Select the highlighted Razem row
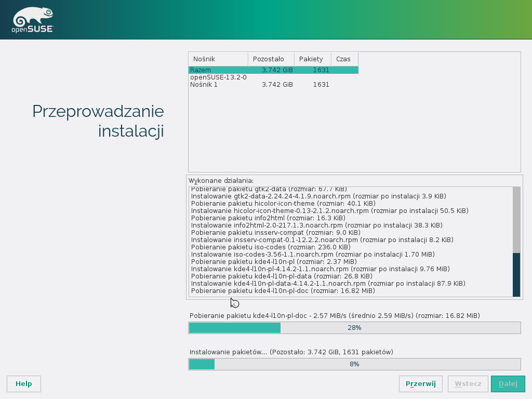This screenshot has height=399, width=532. click(273, 70)
